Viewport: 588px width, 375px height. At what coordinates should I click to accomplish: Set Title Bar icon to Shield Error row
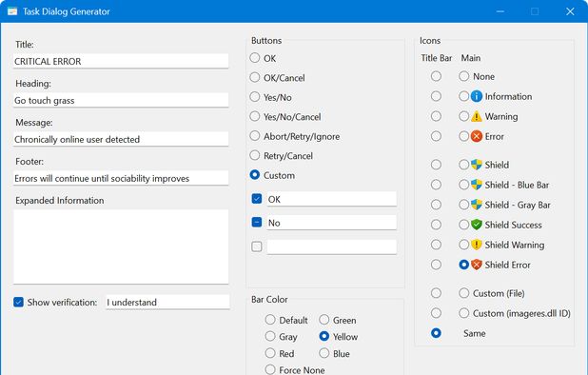coord(436,265)
